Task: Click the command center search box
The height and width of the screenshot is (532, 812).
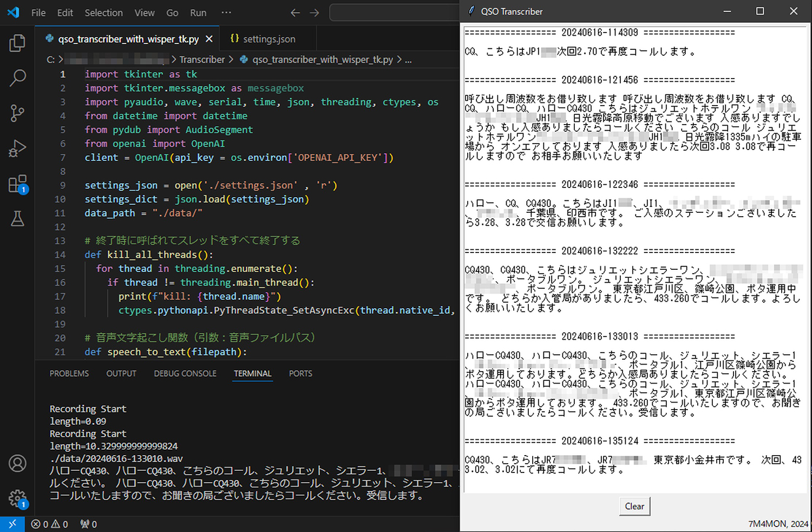Action: coord(394,12)
